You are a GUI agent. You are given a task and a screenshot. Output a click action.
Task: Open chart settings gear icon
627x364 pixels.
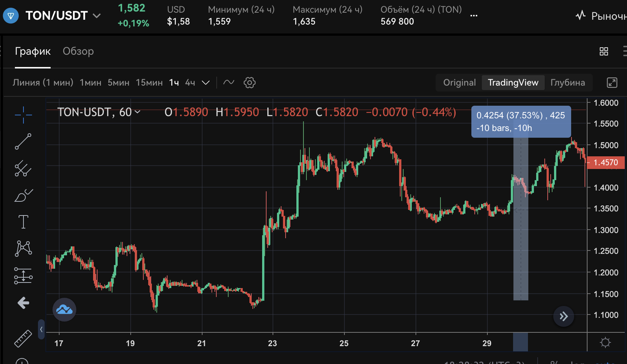249,83
